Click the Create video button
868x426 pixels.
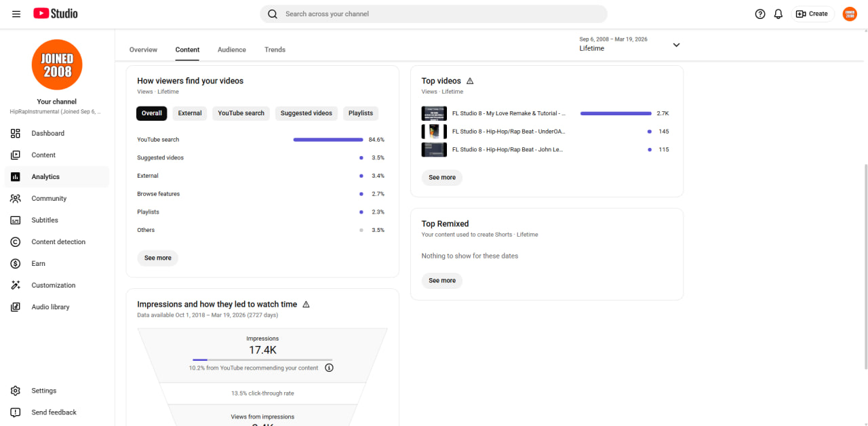[x=812, y=14]
